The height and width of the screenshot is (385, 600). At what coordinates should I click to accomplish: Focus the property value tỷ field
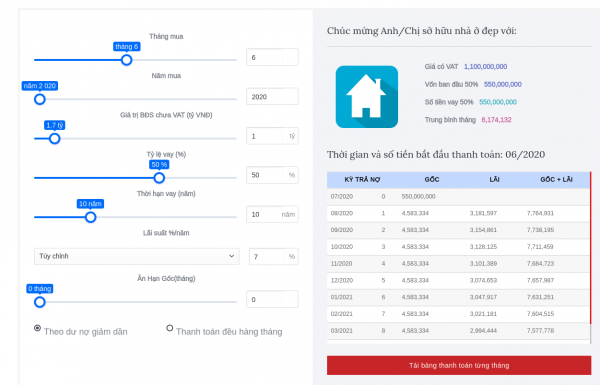(272, 136)
